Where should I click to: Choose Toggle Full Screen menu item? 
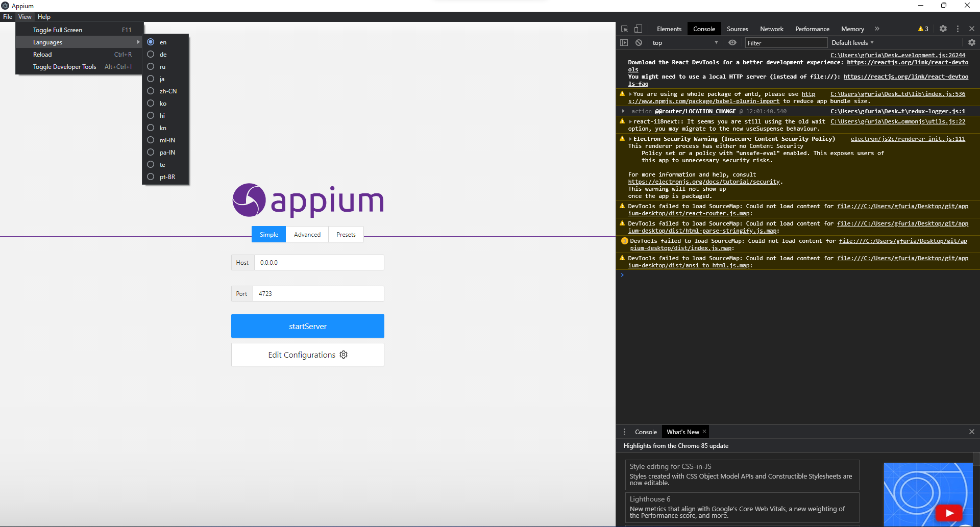[79, 30]
